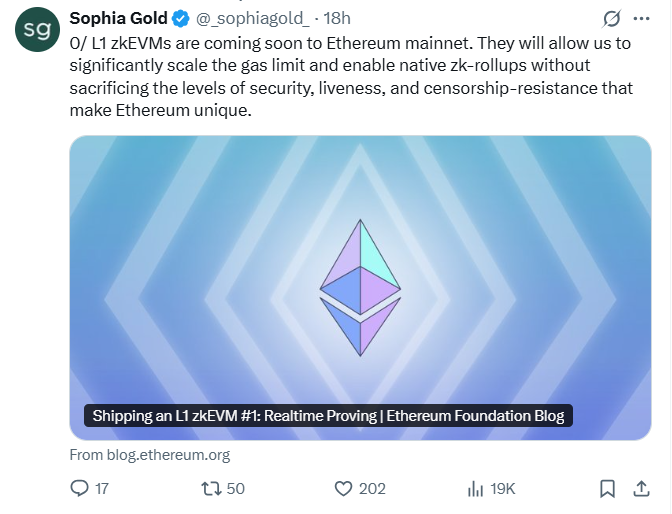
Task: Click the tweet text about L1 zkEVMs
Action: [x=350, y=78]
